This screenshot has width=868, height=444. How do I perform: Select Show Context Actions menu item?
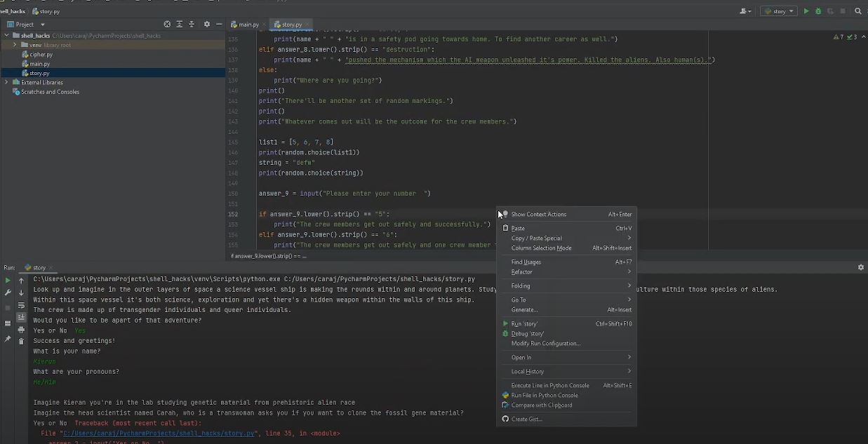(567, 214)
